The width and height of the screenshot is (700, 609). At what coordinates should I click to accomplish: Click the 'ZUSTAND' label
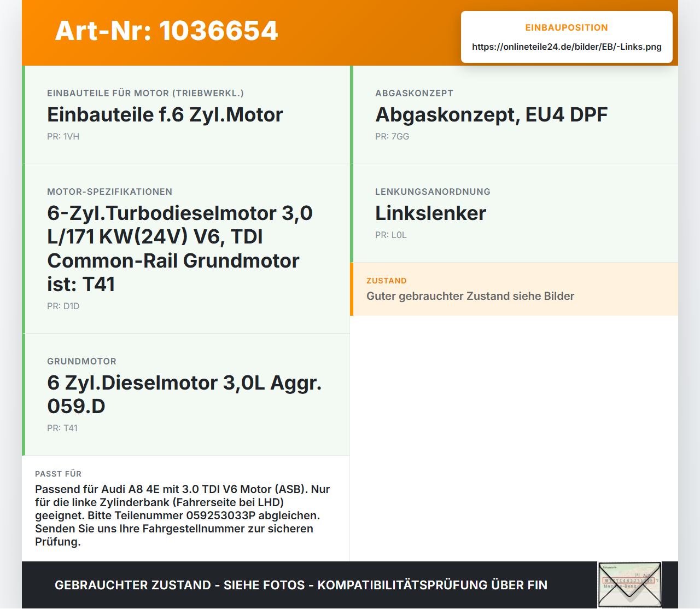pyautogui.click(x=386, y=281)
